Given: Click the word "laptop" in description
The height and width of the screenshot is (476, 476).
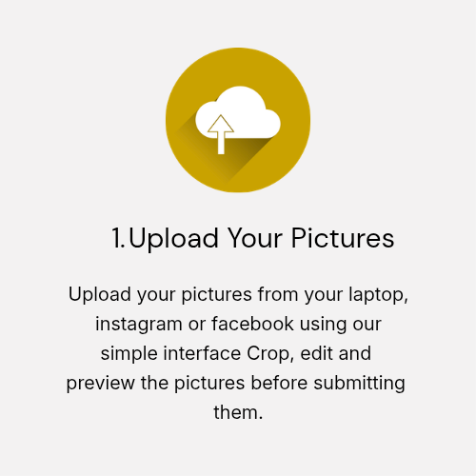Looking at the screenshot, I should 376,295.
